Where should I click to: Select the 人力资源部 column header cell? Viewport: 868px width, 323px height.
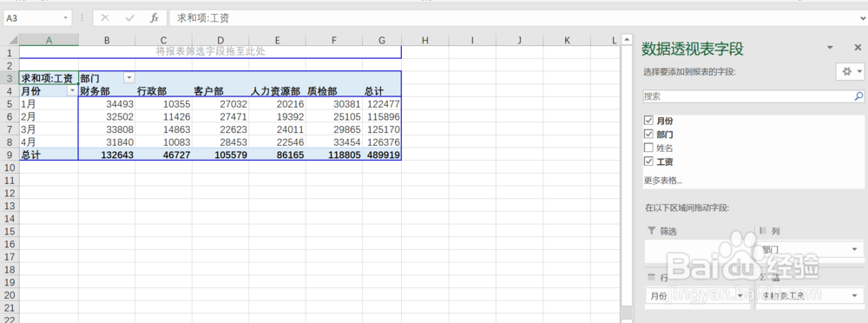(278, 91)
